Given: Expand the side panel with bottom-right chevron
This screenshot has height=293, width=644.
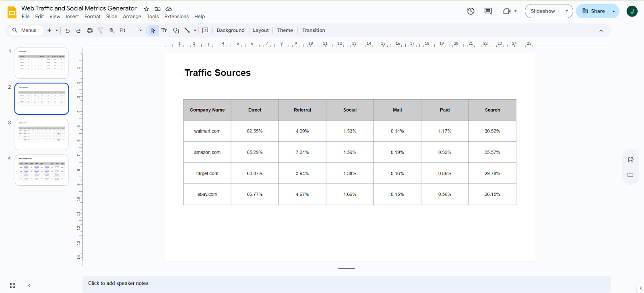Looking at the screenshot, I should pos(641,288).
